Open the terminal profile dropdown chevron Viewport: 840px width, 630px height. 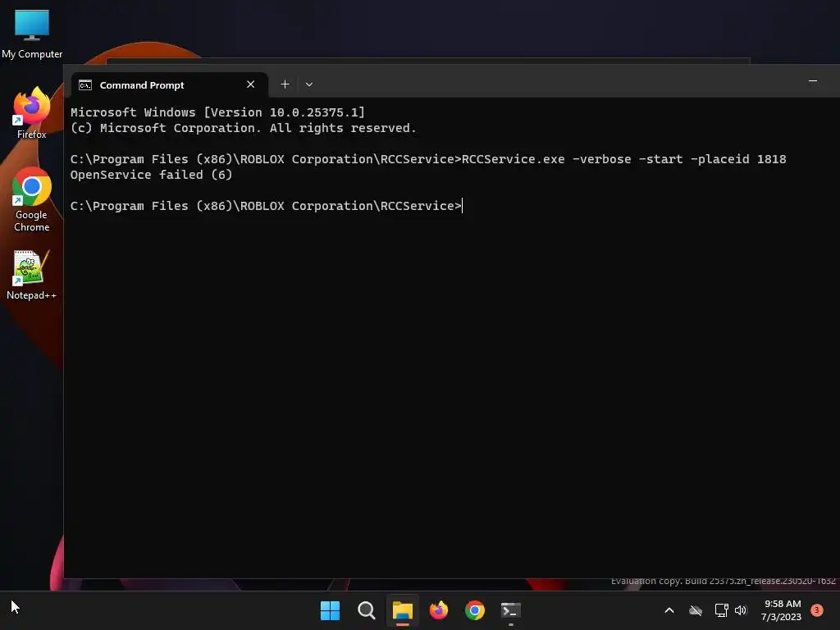click(309, 84)
